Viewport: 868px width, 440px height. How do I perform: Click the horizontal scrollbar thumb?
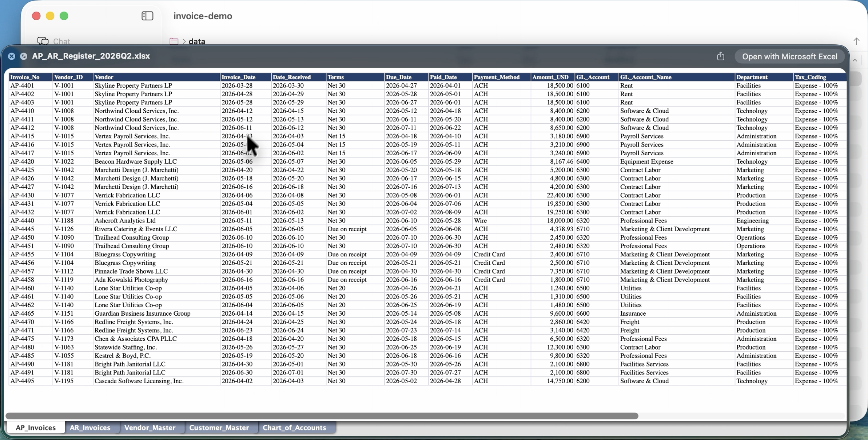click(x=322, y=416)
